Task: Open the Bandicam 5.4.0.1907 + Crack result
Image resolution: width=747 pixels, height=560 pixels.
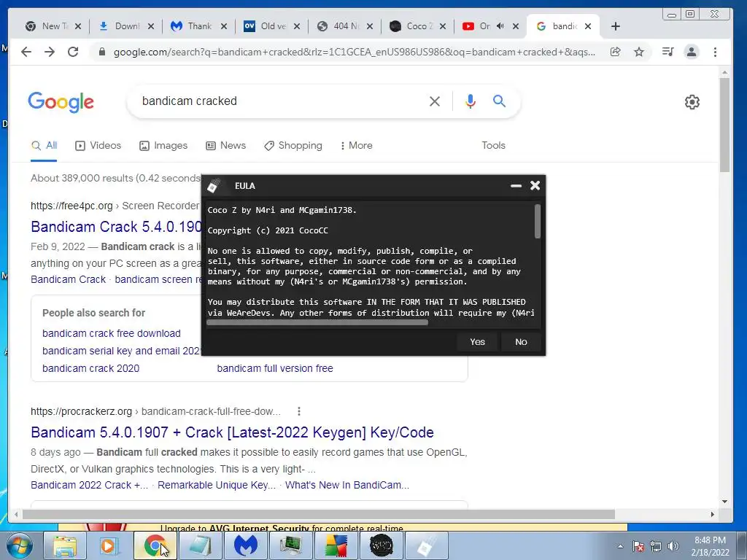Action: click(232, 432)
